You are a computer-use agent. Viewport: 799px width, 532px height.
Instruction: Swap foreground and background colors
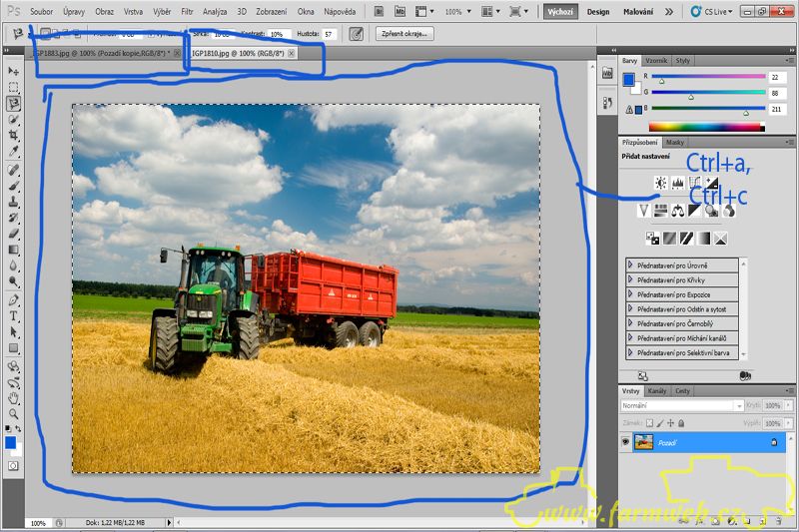click(x=20, y=428)
